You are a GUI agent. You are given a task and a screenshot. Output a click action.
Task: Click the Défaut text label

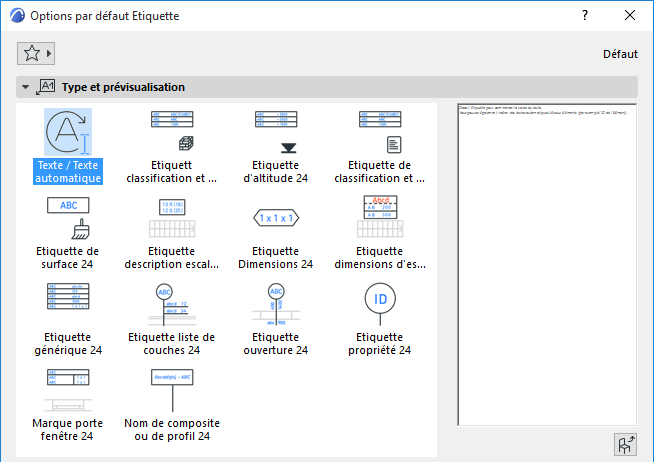tap(620, 54)
